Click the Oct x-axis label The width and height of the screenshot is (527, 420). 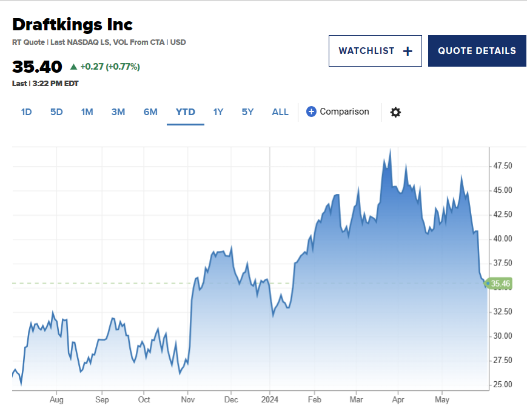[x=144, y=400]
